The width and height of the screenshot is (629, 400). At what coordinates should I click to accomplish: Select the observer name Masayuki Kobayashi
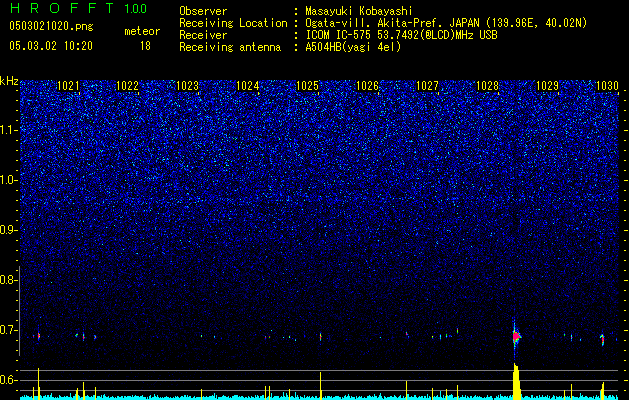point(359,11)
